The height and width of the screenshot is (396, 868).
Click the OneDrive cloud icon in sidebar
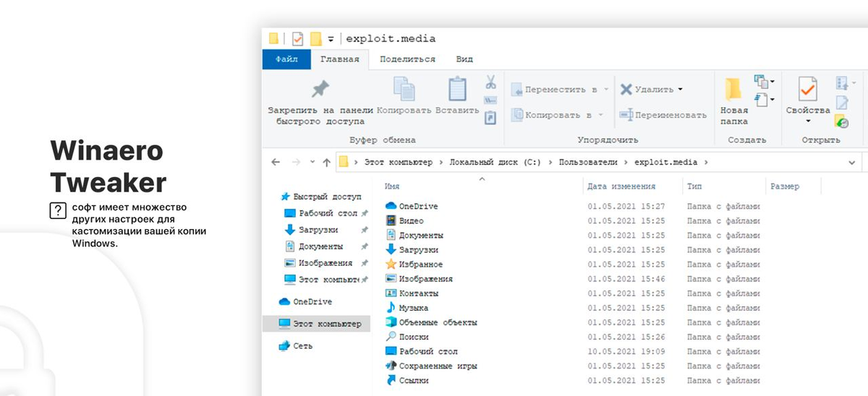[x=285, y=301]
